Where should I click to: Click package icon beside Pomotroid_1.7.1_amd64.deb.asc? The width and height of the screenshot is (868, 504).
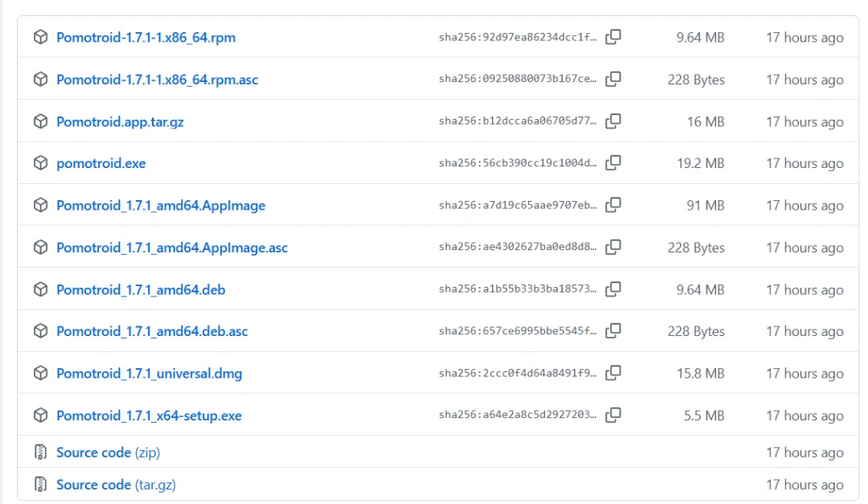pyautogui.click(x=40, y=330)
